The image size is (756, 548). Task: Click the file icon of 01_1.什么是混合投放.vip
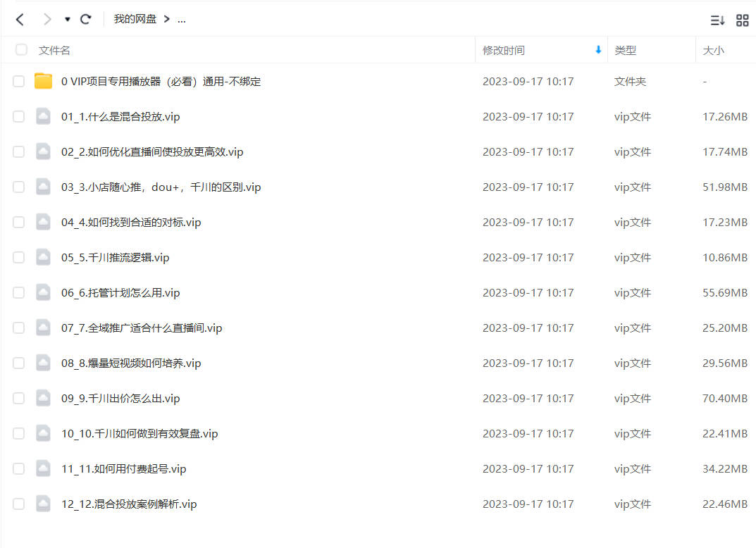pyautogui.click(x=44, y=116)
